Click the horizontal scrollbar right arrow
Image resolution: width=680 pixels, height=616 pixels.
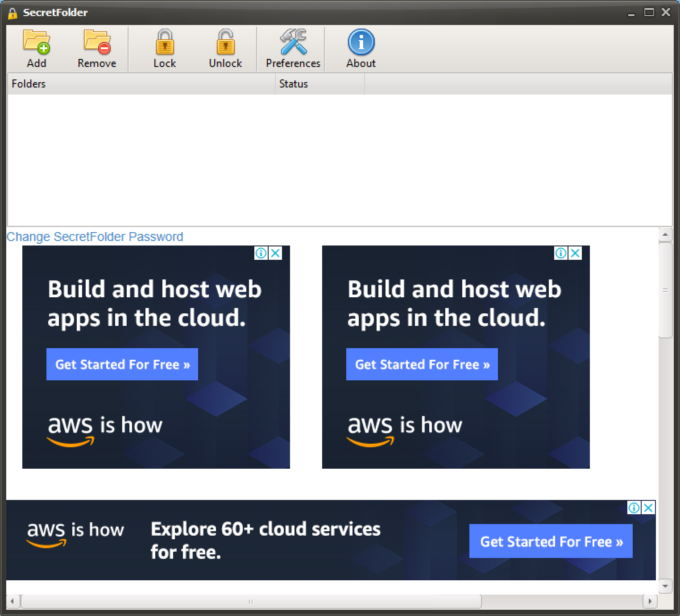650,601
